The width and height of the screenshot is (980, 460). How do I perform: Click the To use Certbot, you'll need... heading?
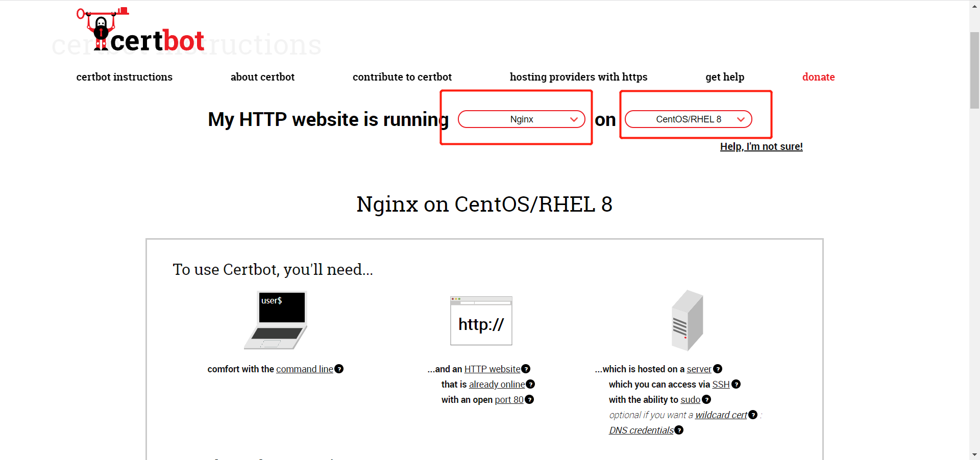click(x=273, y=269)
